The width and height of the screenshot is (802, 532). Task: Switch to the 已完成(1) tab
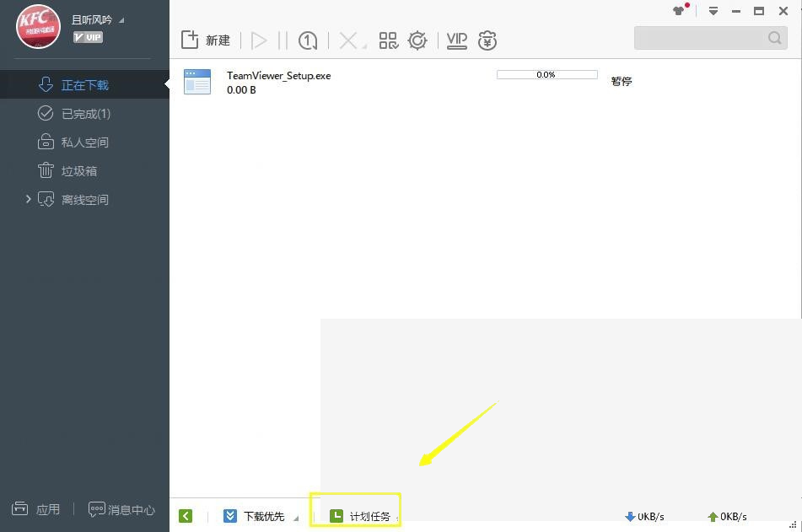click(x=84, y=114)
